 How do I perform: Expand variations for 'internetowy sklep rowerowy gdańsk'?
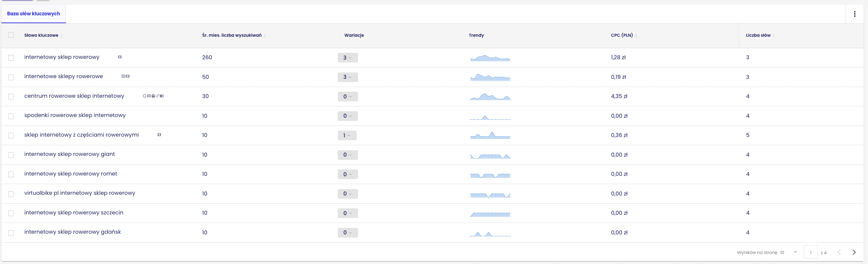[348, 233]
